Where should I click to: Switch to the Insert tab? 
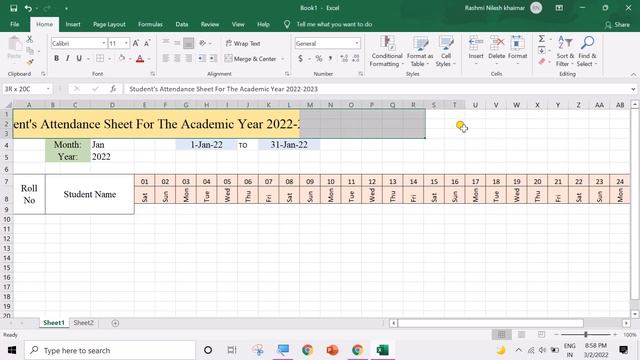pos(73,24)
